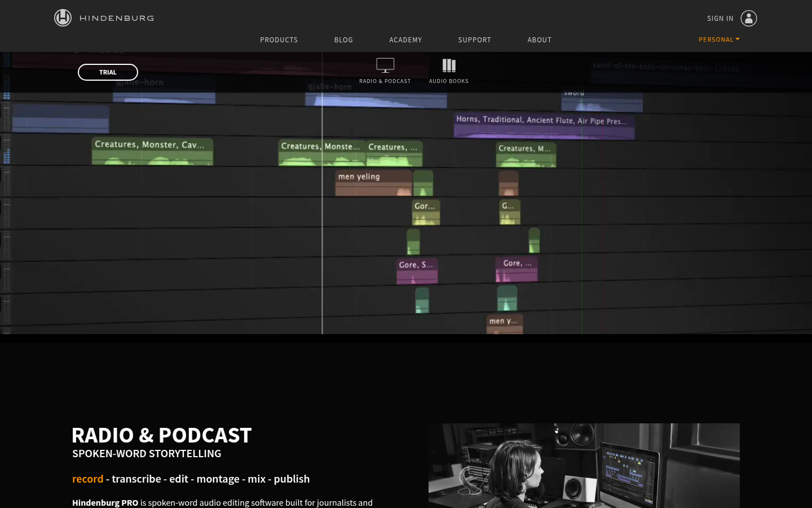Select the Spoken-Word Storytelling subtitle
The image size is (812, 508).
[x=147, y=454]
